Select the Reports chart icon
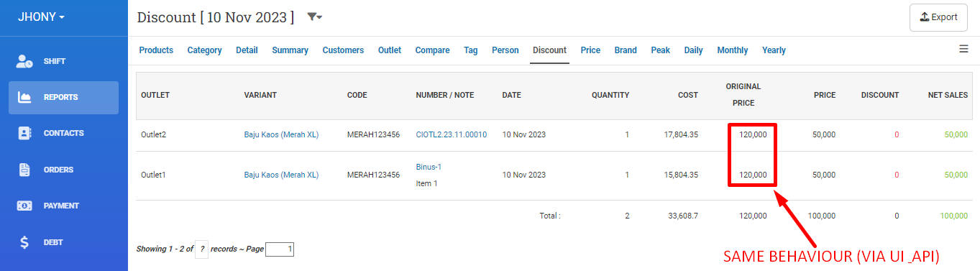 point(24,97)
